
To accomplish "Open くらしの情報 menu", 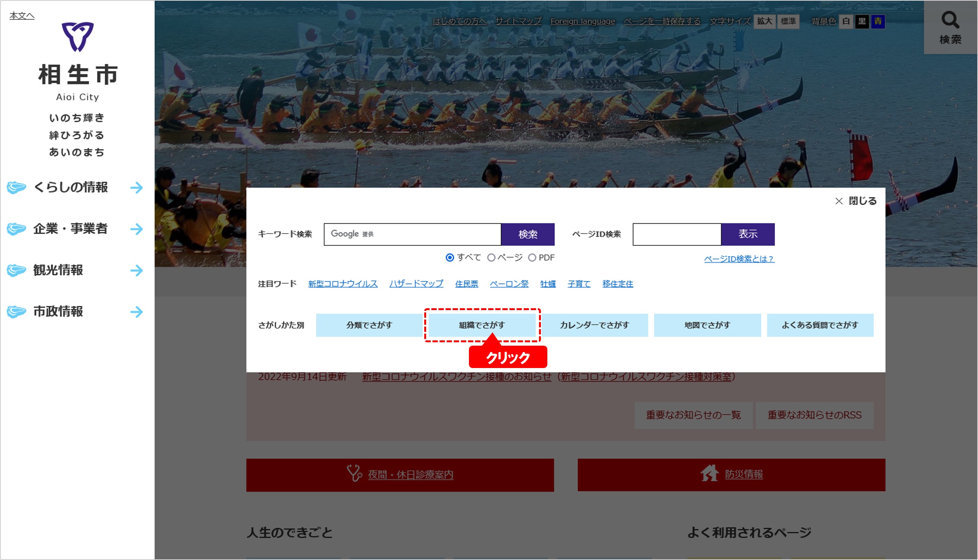I will point(70,188).
